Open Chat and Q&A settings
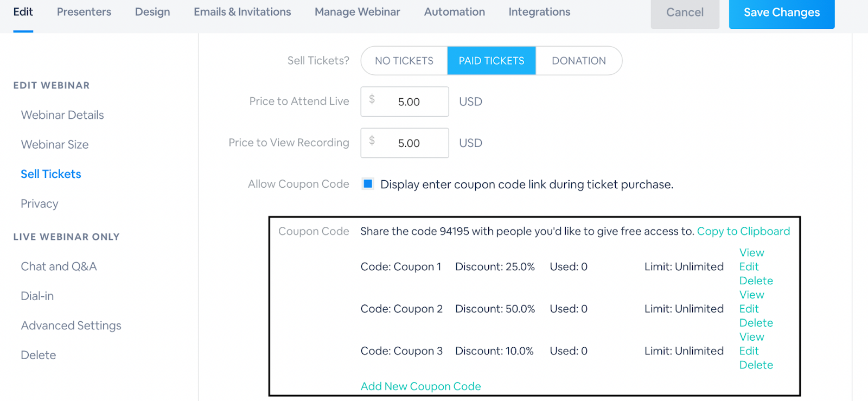 pos(59,266)
